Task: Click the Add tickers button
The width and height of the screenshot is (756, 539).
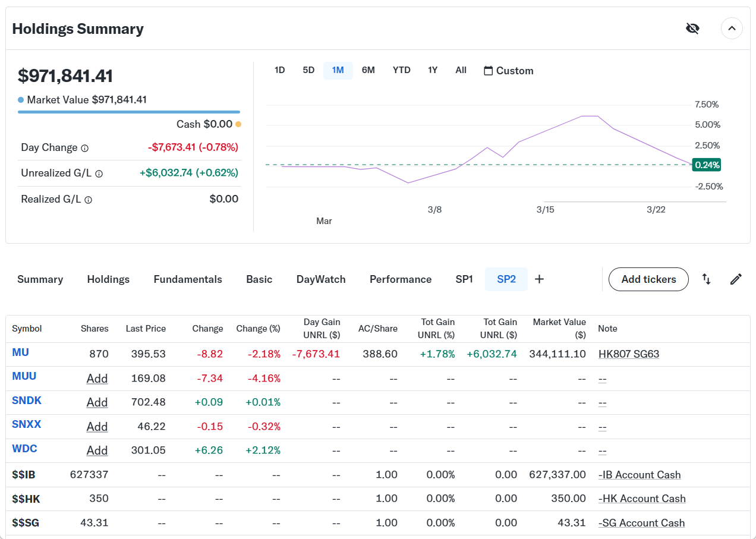Action: click(x=648, y=279)
